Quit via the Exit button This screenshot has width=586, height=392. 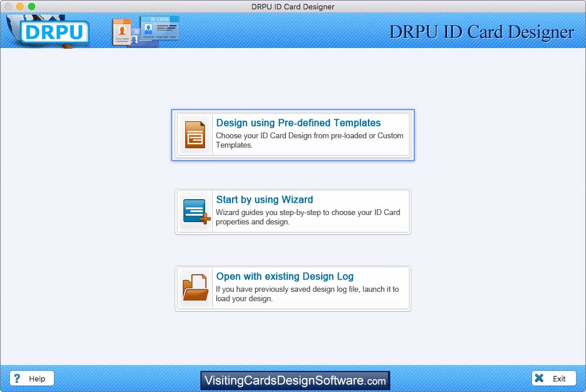click(554, 378)
